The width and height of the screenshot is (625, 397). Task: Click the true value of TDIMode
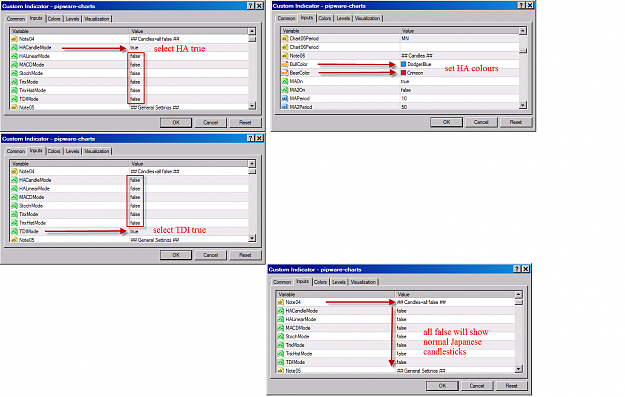tap(134, 231)
